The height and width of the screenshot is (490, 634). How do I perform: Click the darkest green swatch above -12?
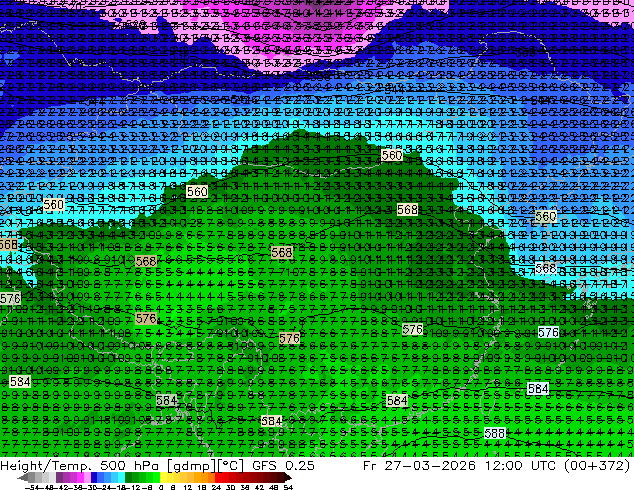[x=129, y=478]
